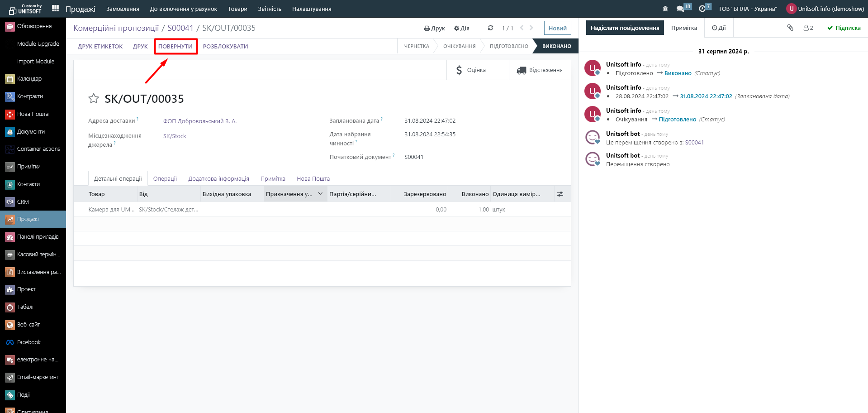Open the Звітність menu

click(x=270, y=9)
